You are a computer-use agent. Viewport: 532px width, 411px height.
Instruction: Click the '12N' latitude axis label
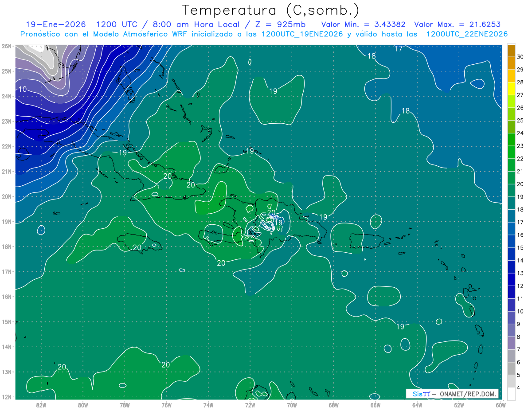coord(7,397)
